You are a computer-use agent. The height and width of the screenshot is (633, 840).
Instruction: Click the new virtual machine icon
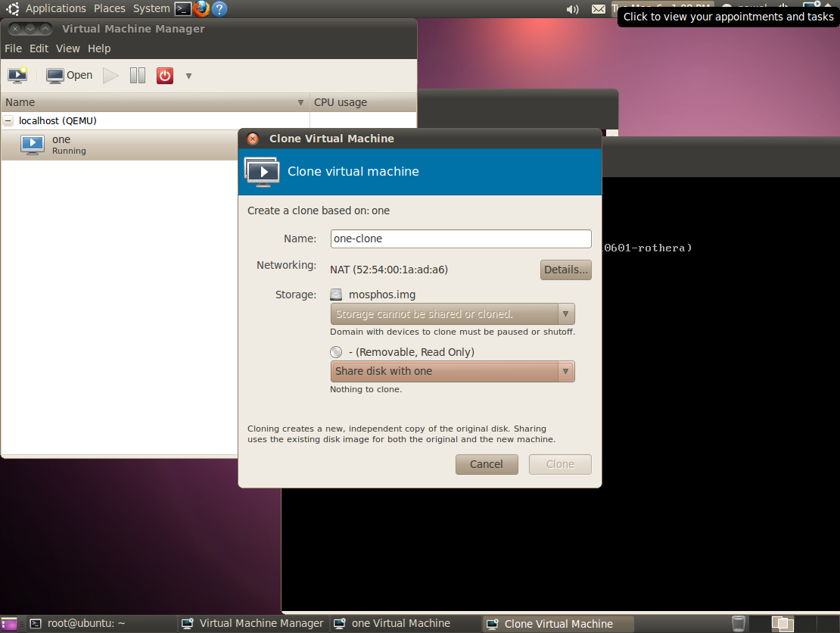(17, 75)
